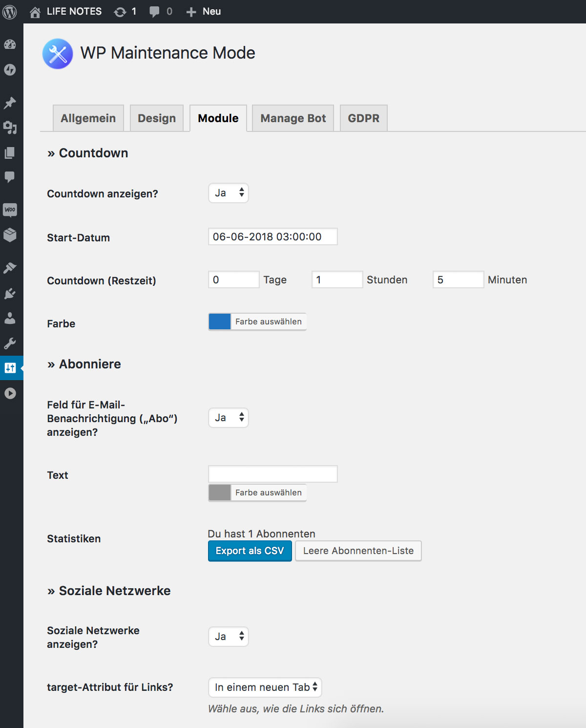Open Media library sidebar icon
This screenshot has height=728, width=586.
click(10, 128)
